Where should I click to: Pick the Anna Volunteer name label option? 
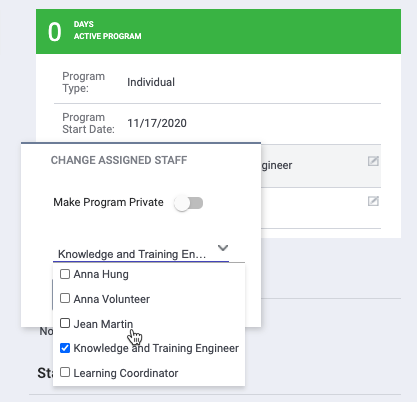(x=112, y=299)
